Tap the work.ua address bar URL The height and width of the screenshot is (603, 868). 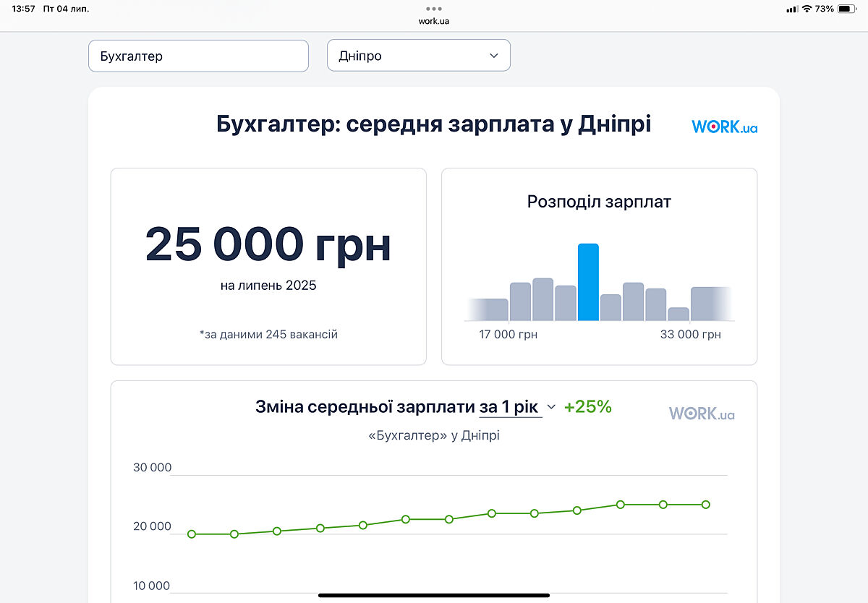pos(433,21)
